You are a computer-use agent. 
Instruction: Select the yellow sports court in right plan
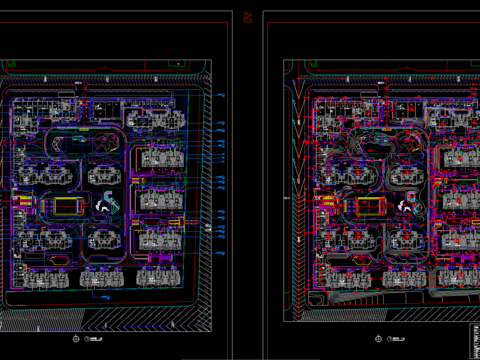(371, 207)
